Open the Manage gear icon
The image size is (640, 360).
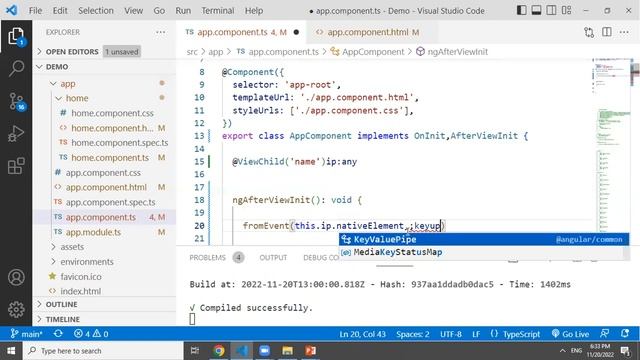(x=16, y=309)
